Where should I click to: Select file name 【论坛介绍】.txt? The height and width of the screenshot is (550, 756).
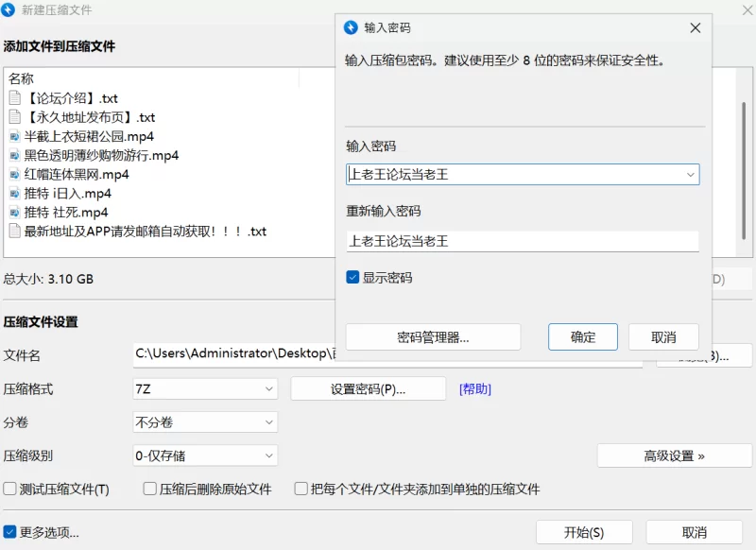tap(71, 98)
